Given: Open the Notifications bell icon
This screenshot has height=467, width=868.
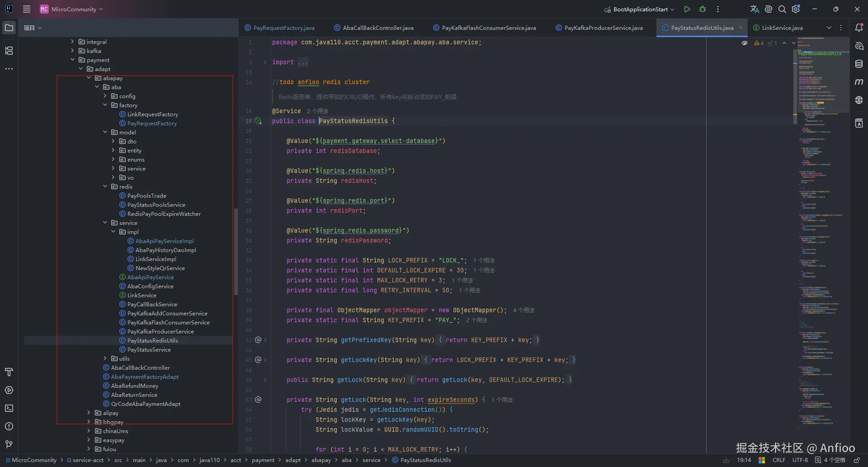Looking at the screenshot, I should [x=859, y=28].
